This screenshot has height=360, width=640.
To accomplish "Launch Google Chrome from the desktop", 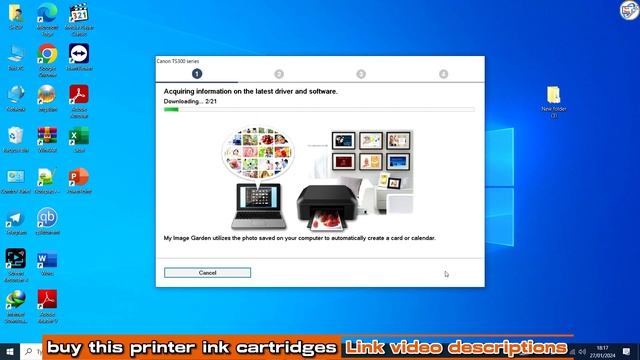I will point(47,60).
